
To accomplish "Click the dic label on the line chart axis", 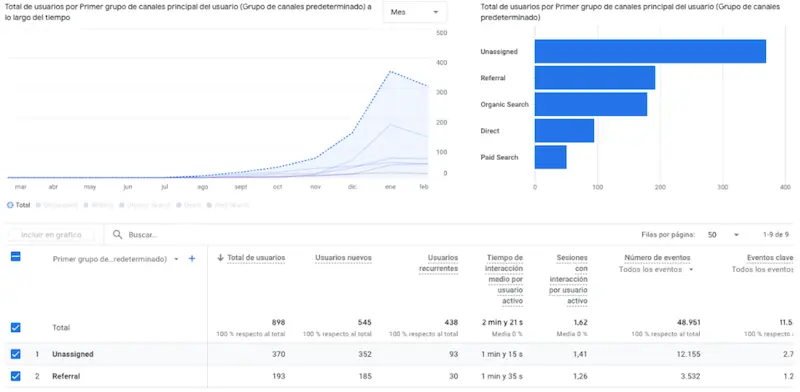I will coord(352,187).
